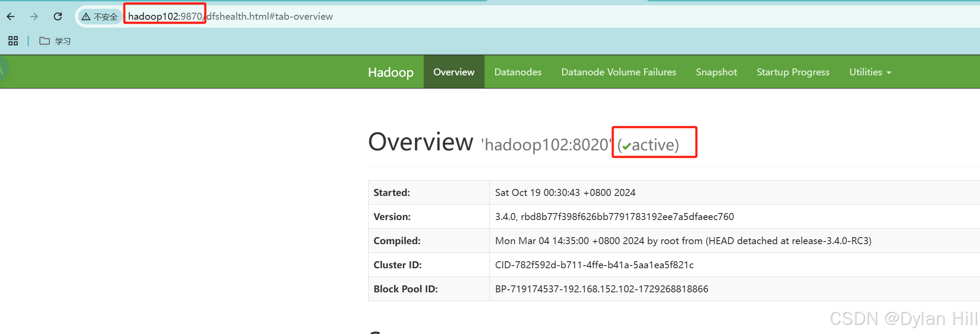
Task: Open the Snapshot tab
Action: [716, 72]
